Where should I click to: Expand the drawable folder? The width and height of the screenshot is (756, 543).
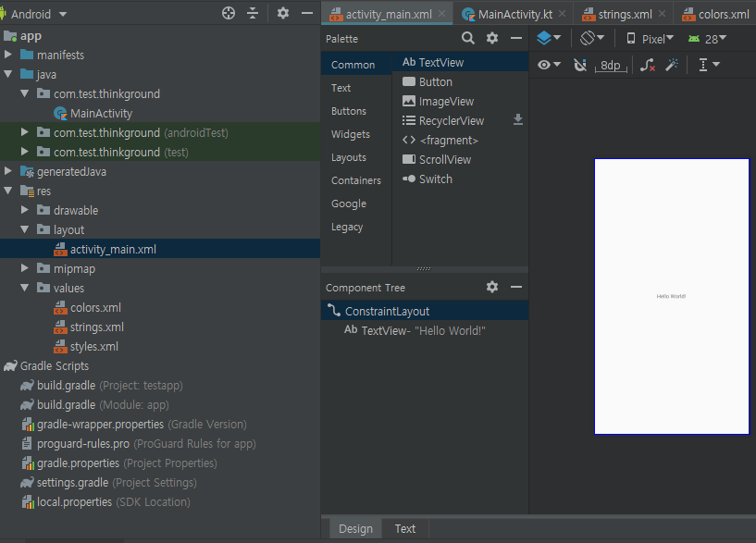click(x=25, y=210)
